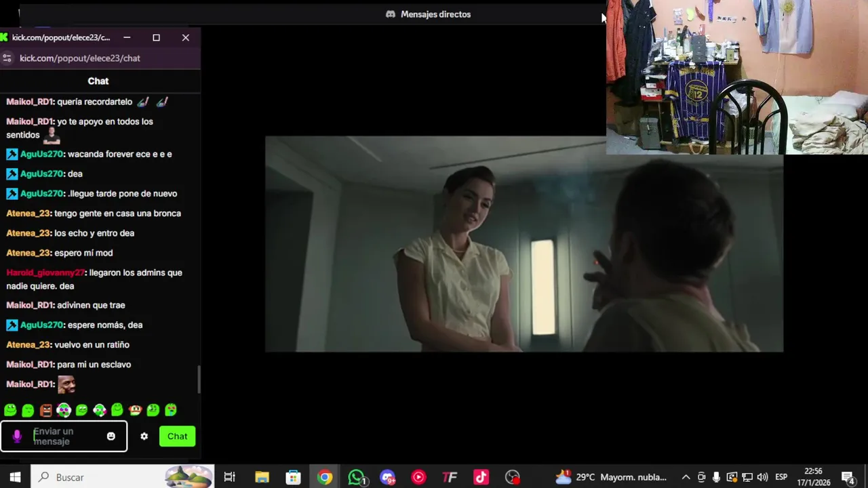Click Maikol_RD1 username on 'adivinen que trae' message

(x=30, y=305)
